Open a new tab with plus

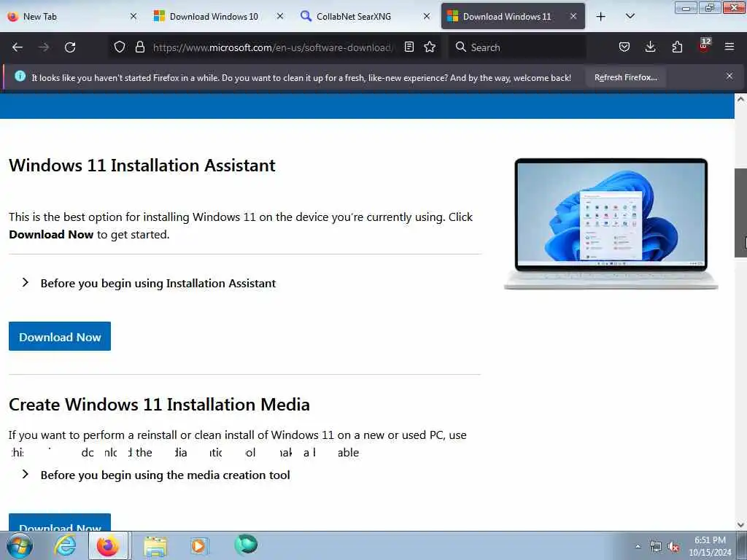coord(601,17)
